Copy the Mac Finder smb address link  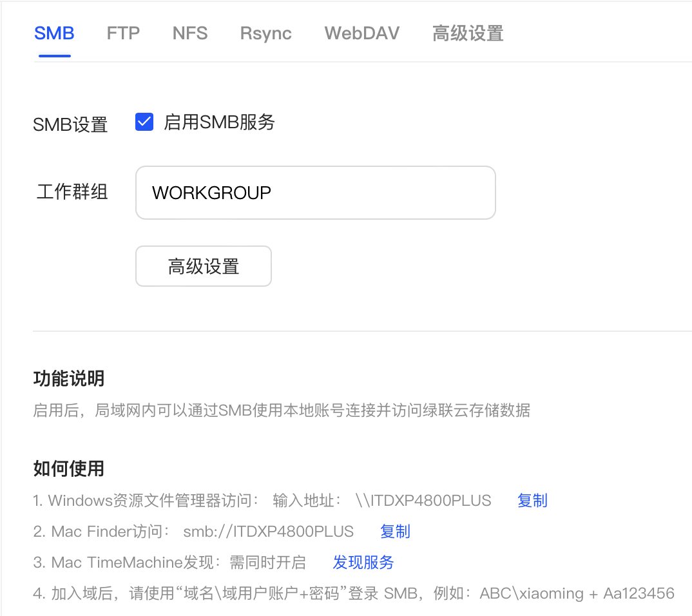tap(395, 532)
